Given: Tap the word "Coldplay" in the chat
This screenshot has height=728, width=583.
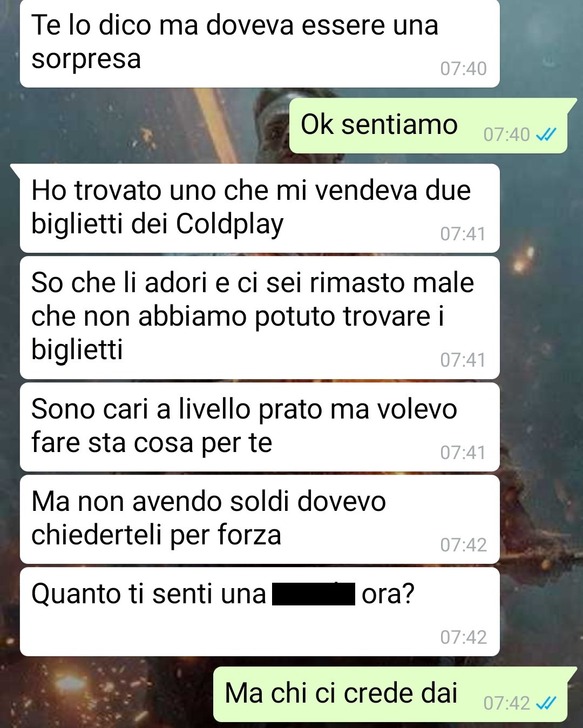Looking at the screenshot, I should 229,224.
